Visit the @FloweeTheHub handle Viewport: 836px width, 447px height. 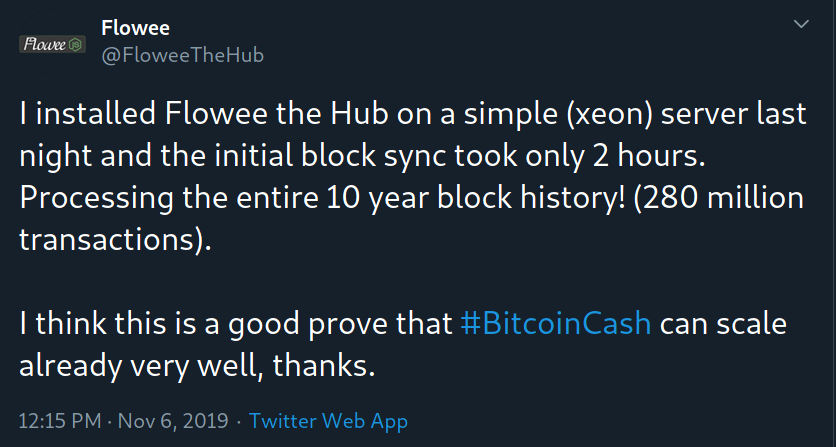(182, 55)
